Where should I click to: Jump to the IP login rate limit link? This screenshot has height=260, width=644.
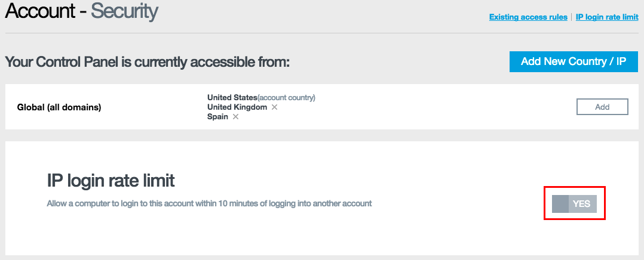pos(607,17)
